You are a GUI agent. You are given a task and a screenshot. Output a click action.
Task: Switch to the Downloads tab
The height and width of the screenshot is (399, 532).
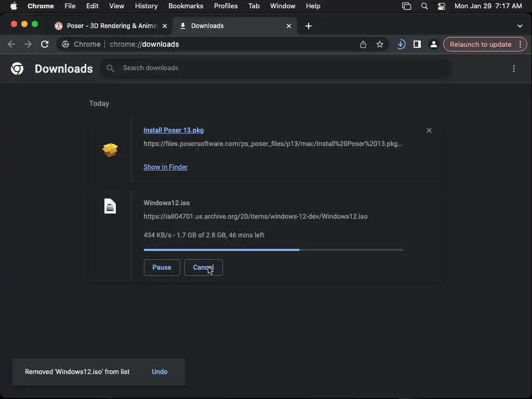coord(235,26)
